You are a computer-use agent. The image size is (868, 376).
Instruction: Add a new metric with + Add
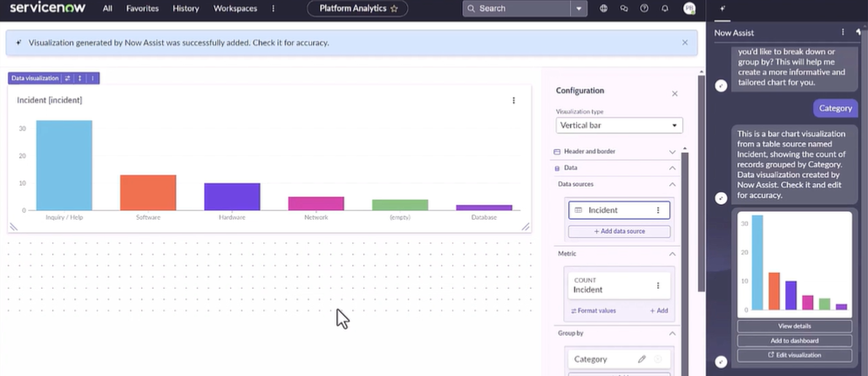[x=659, y=311]
